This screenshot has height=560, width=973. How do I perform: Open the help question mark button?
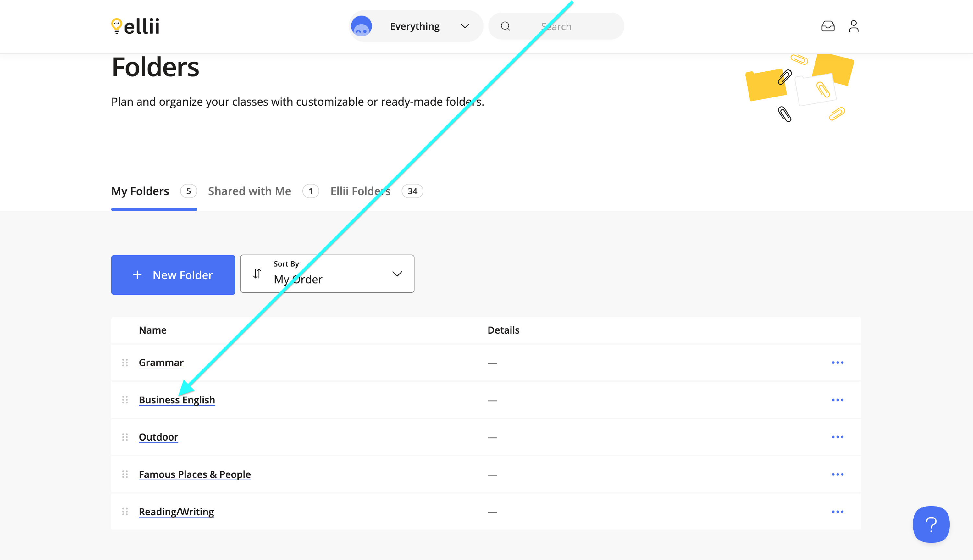point(931,524)
